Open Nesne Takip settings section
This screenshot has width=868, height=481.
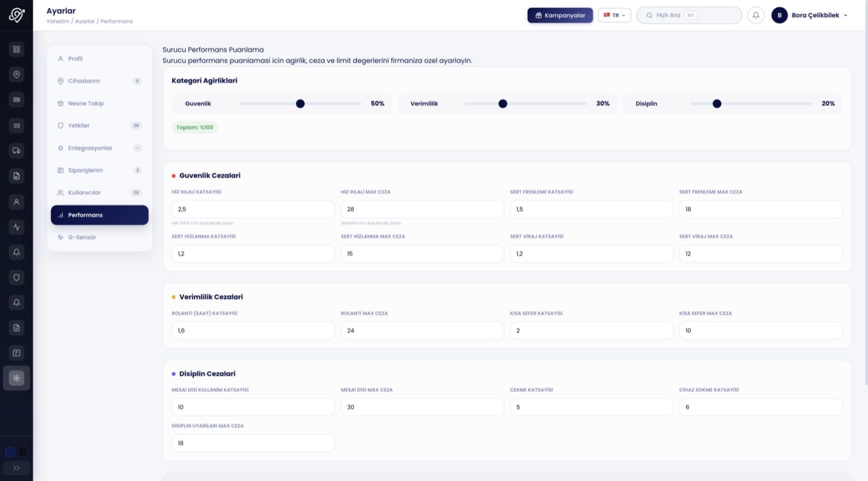click(99, 103)
